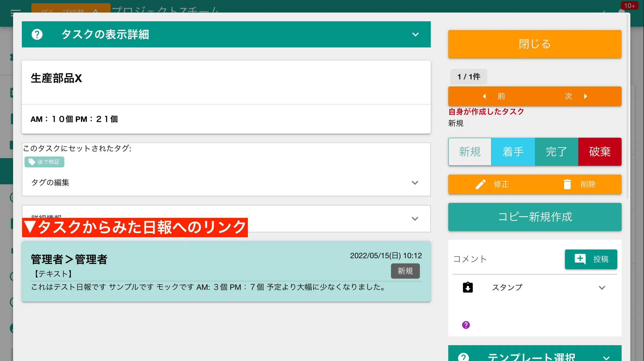Screen dimensions: 644x361
Task: Toggle task status to 着手
Action: [513, 152]
